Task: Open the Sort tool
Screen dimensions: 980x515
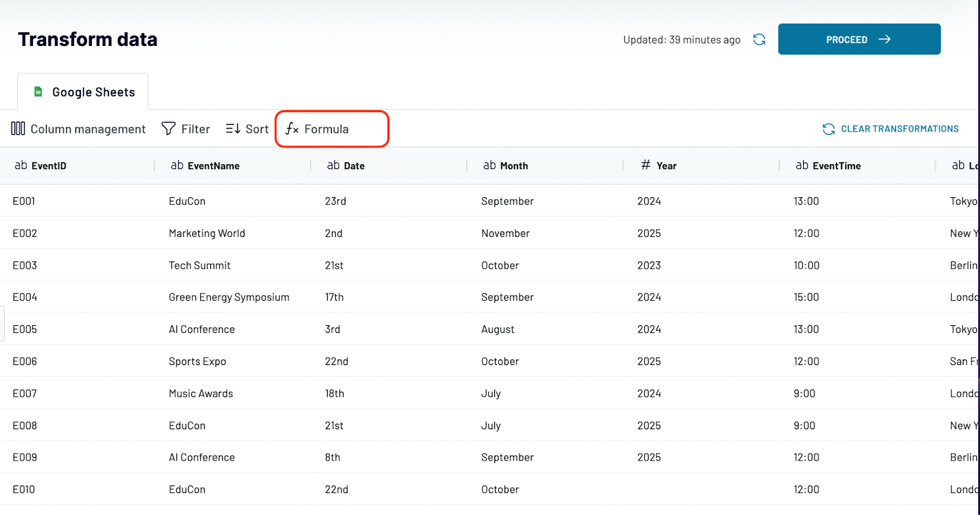Action: click(x=247, y=129)
